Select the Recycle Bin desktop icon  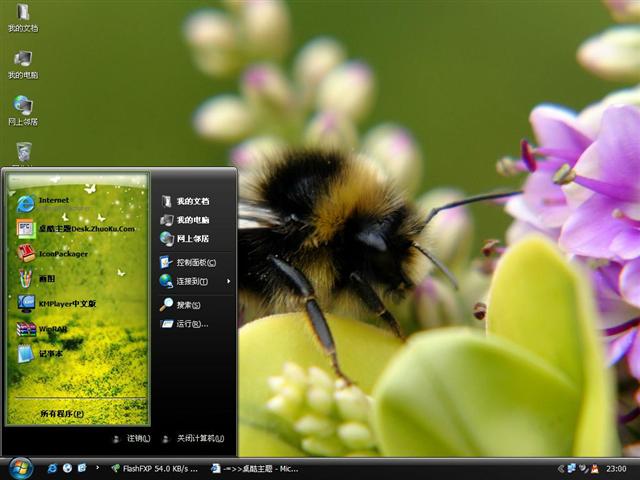24,153
